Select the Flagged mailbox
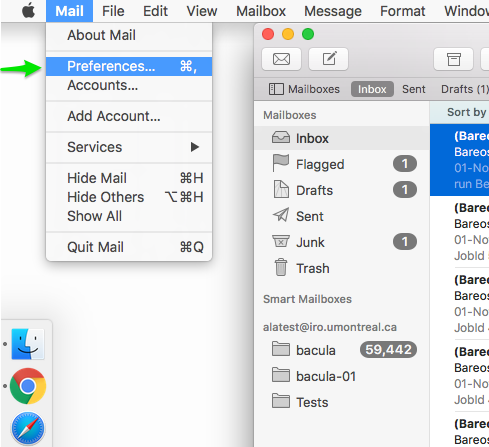489x447 pixels. tap(341, 164)
